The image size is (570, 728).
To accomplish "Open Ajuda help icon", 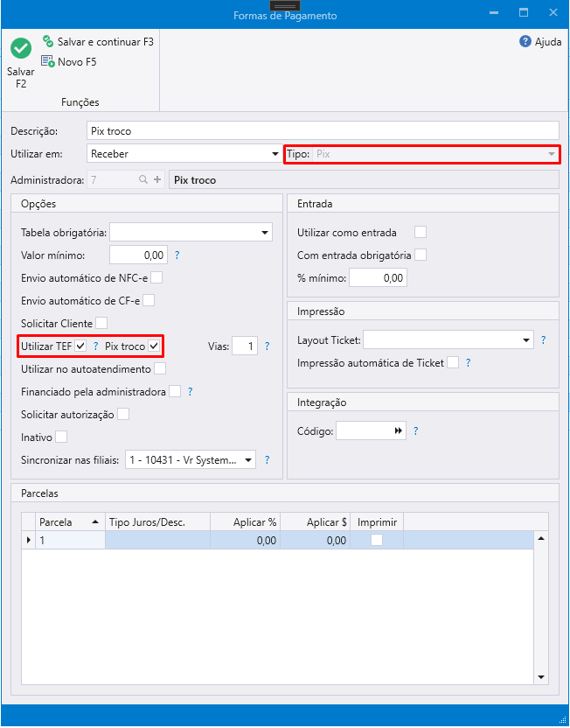I will pyautogui.click(x=525, y=41).
